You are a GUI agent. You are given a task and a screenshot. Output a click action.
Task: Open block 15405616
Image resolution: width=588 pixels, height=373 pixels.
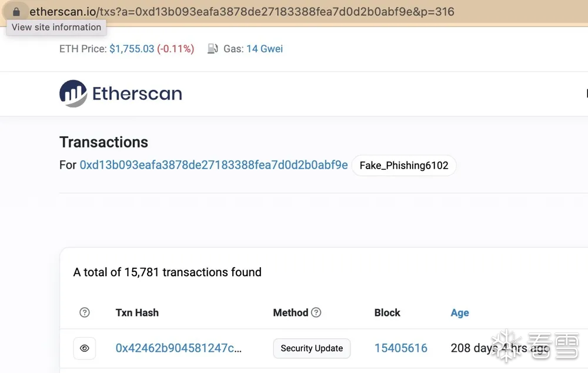point(400,348)
